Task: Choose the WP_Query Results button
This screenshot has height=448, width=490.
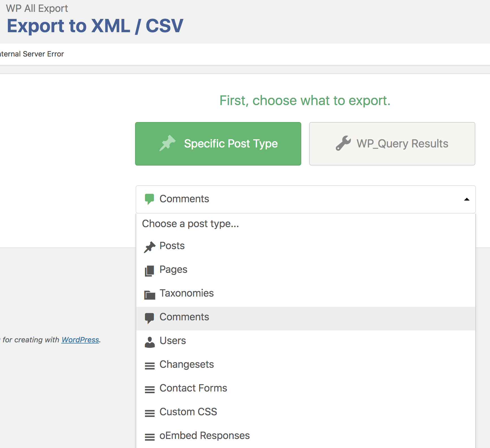Action: pos(392,143)
